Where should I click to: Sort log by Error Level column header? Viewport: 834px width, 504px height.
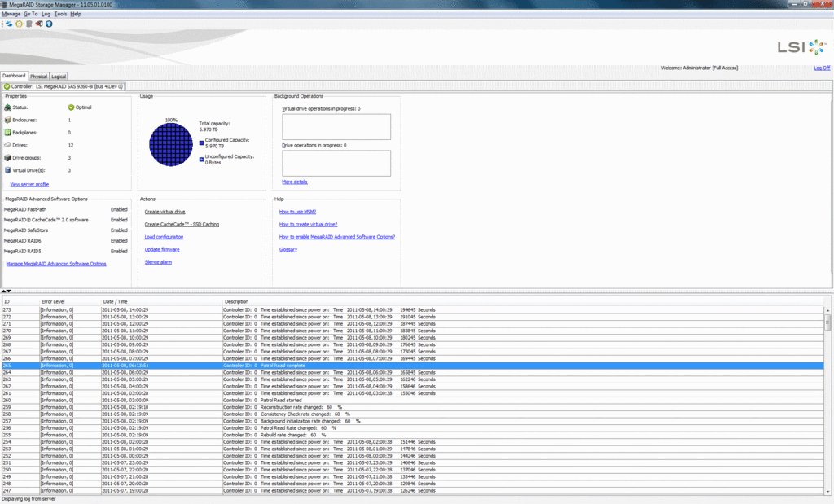pos(70,301)
